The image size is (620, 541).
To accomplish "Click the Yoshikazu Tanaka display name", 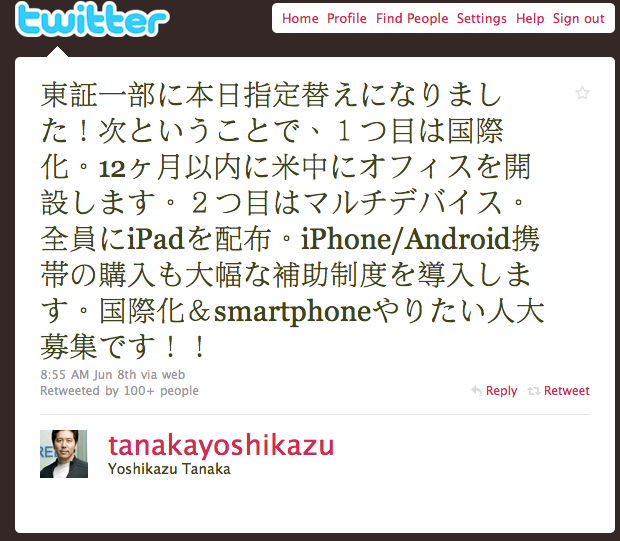I will pos(169,469).
